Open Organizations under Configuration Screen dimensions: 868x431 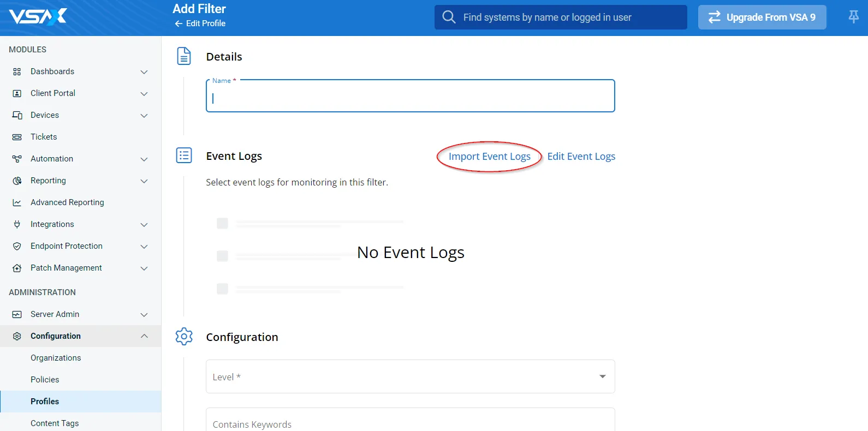[56, 358]
